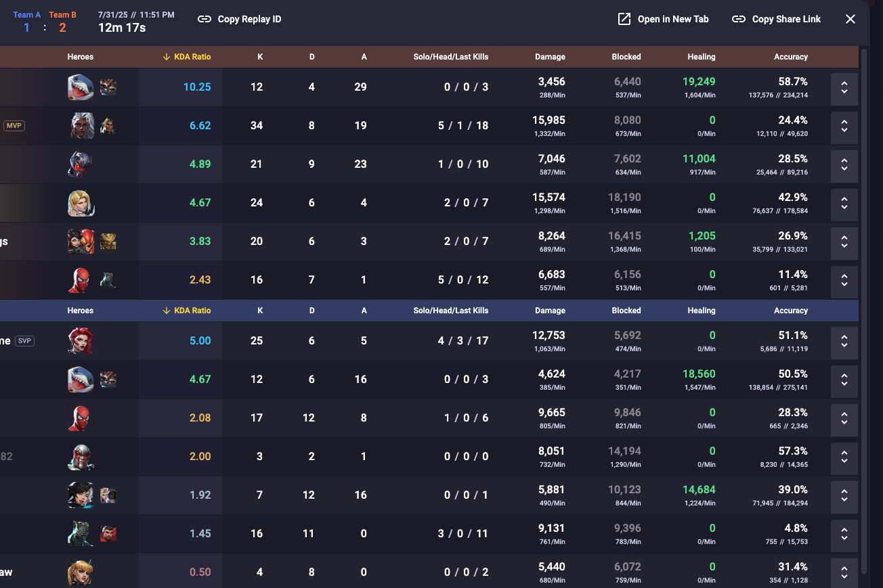883x588 pixels.
Task: Click the 7/31/25 // 11:51 PM timestamp
Action: pyautogui.click(x=136, y=14)
